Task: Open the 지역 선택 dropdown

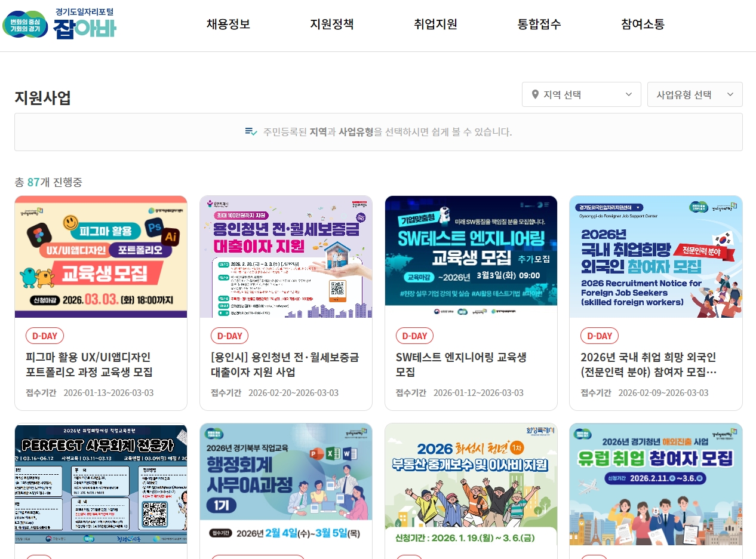Action: pos(582,94)
